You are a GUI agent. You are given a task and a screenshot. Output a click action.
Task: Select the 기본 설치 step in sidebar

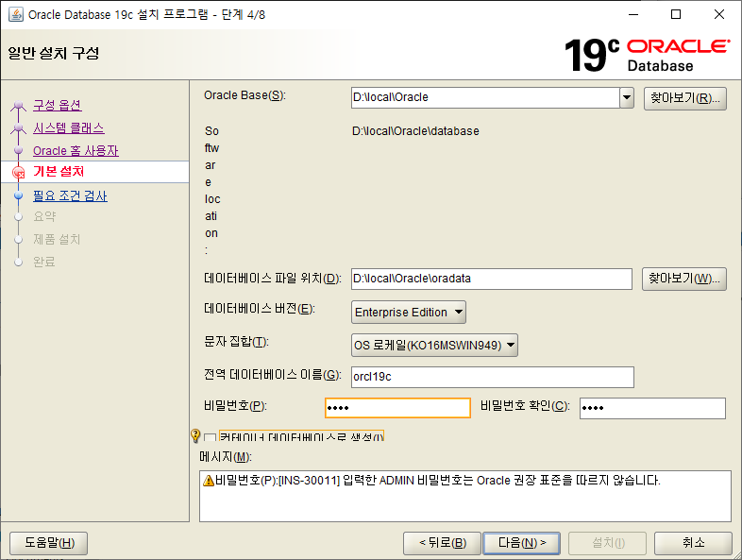[59, 171]
